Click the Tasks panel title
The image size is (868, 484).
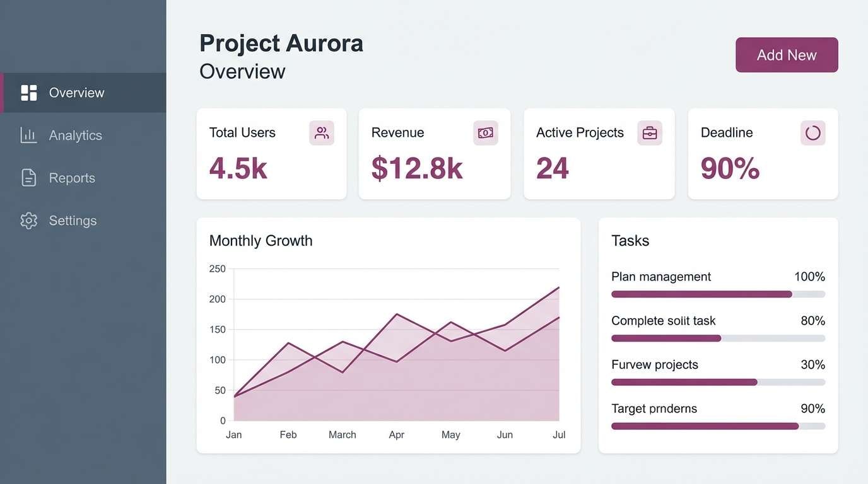pyautogui.click(x=630, y=240)
